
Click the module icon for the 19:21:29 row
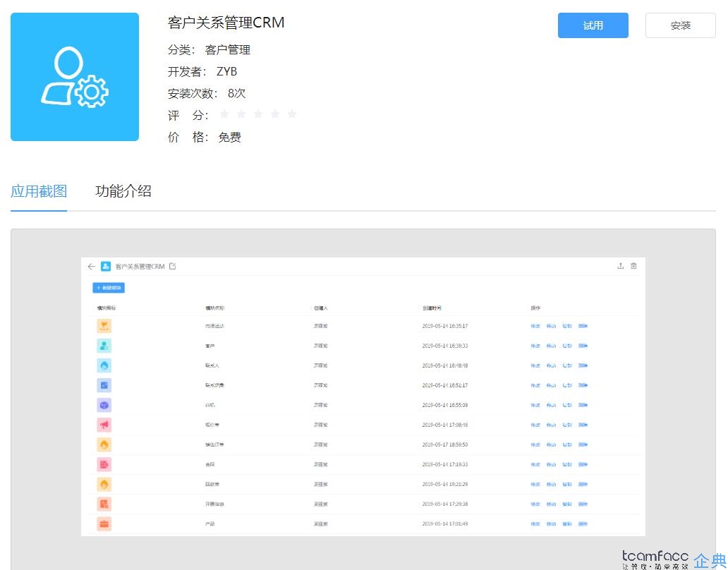(104, 484)
